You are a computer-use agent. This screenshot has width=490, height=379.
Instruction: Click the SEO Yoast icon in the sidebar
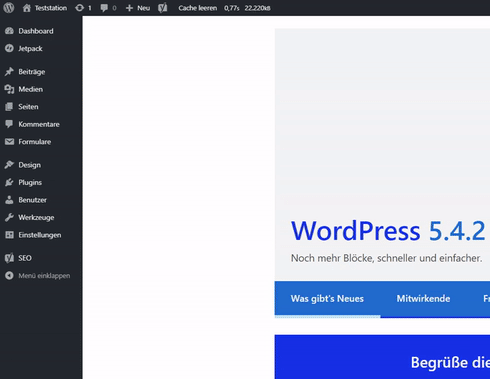(9, 258)
